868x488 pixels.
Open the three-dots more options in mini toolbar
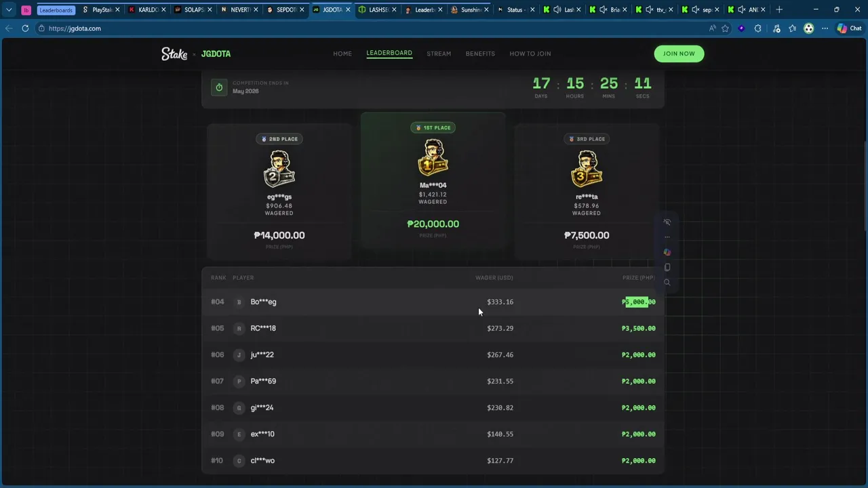click(x=667, y=237)
